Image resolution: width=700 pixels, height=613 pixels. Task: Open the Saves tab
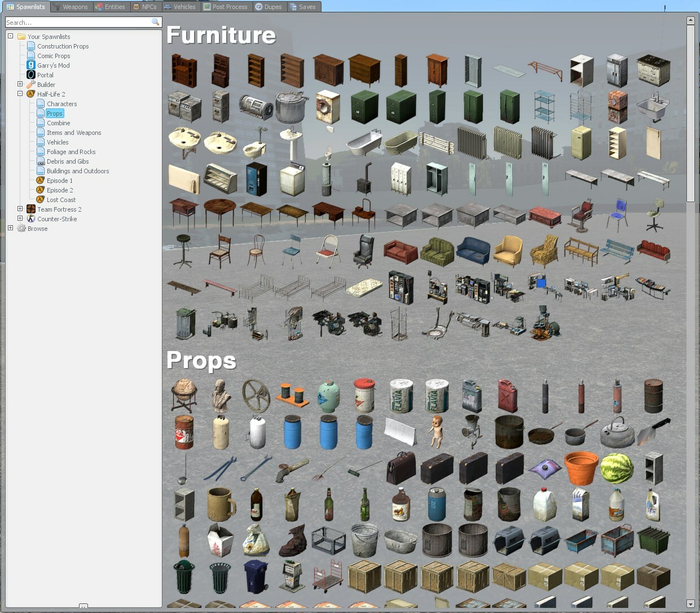pyautogui.click(x=303, y=7)
